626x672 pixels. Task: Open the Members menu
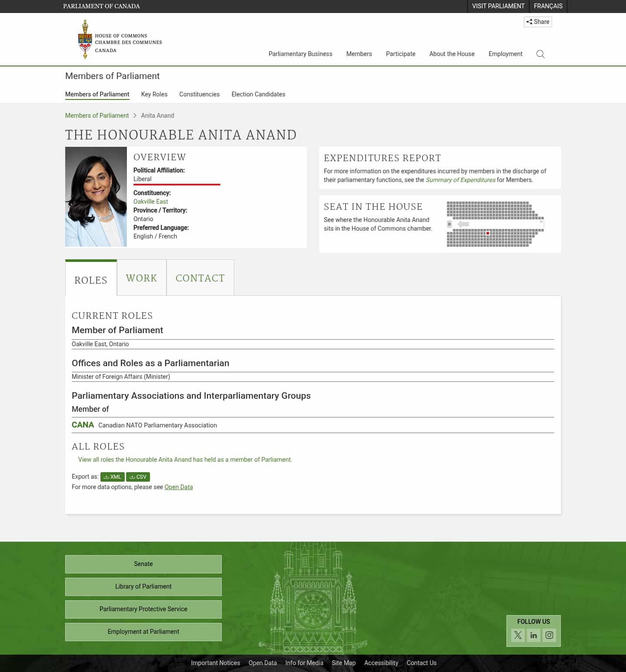[x=359, y=54]
